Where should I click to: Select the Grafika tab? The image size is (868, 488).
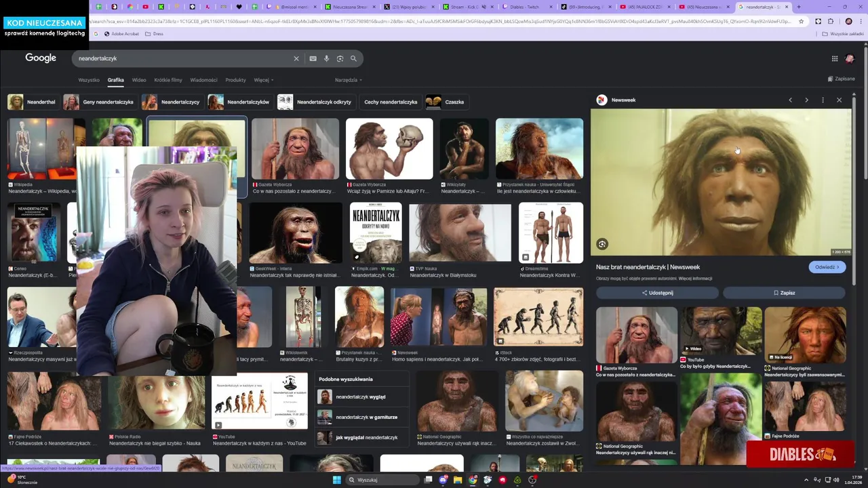[x=115, y=80]
